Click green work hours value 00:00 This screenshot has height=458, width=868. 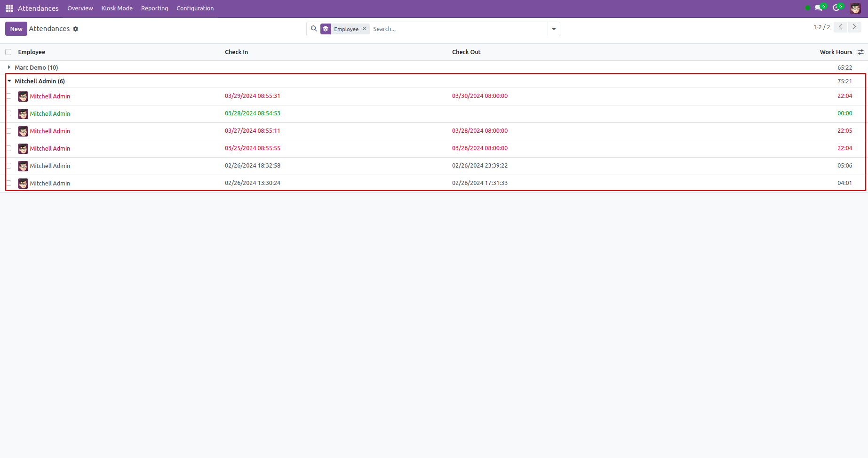pos(844,113)
